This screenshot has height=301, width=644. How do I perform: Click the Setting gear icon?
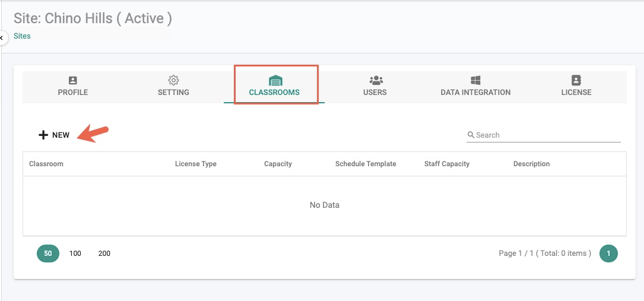(173, 80)
